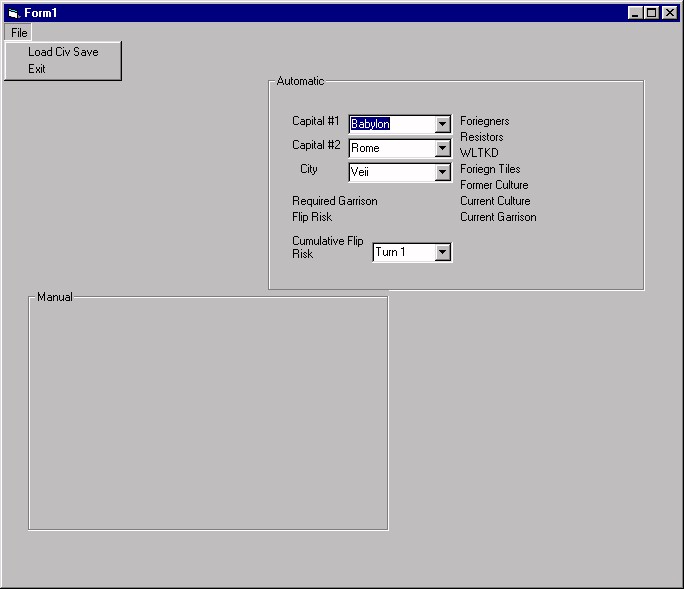Click the WLTKD label
The height and width of the screenshot is (589, 684).
coord(479,153)
